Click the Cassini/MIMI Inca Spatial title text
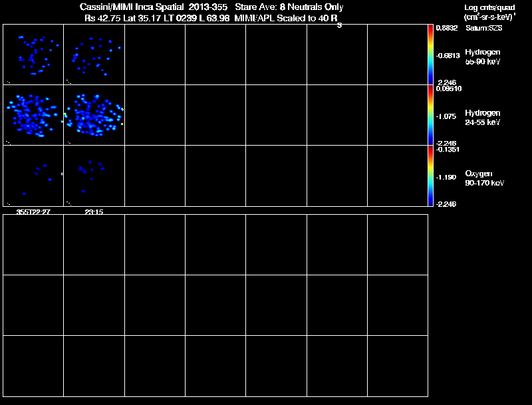Image resolution: width=532 pixels, height=405 pixels. (x=132, y=7)
